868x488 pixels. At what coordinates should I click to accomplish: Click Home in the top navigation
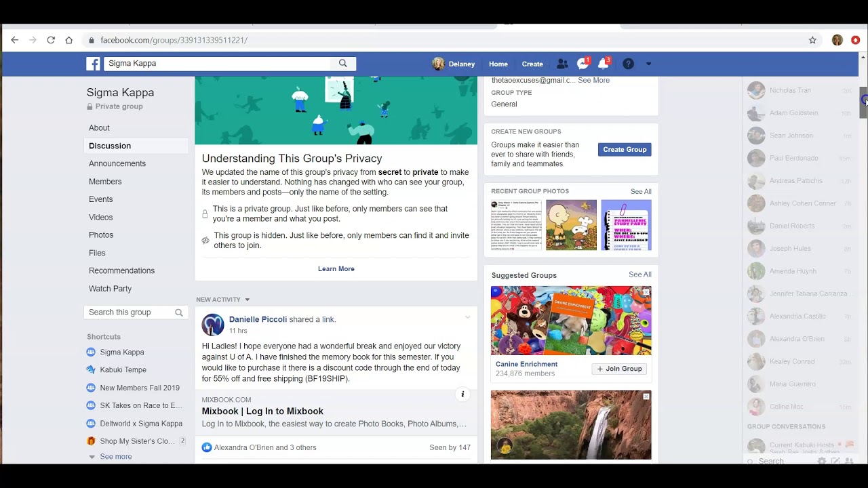click(498, 64)
